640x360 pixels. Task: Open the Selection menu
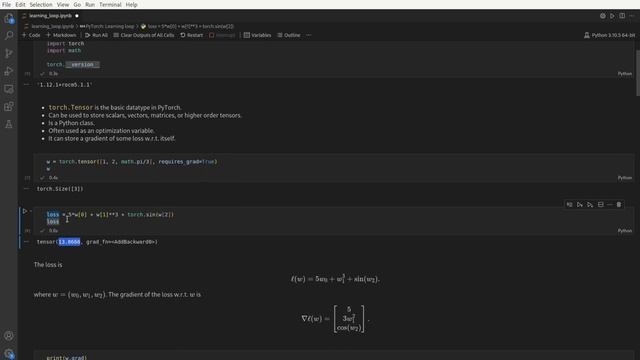point(41,4)
